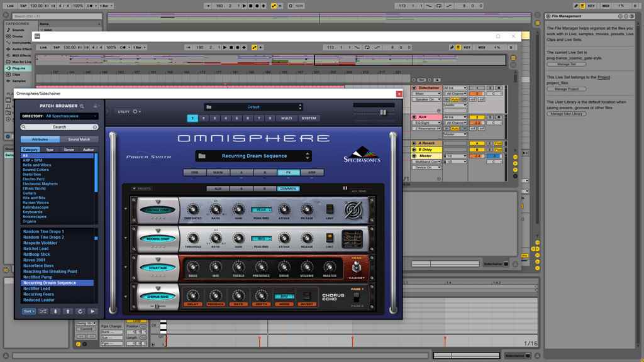Step the Default multi name arrows
The width and height of the screenshot is (644, 362).
tap(300, 107)
